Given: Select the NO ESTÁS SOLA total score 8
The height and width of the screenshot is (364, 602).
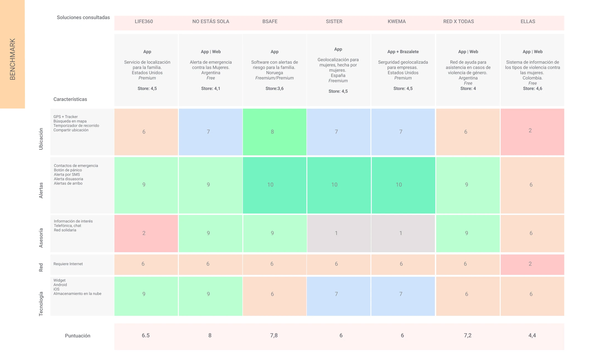Looking at the screenshot, I should tap(210, 335).
